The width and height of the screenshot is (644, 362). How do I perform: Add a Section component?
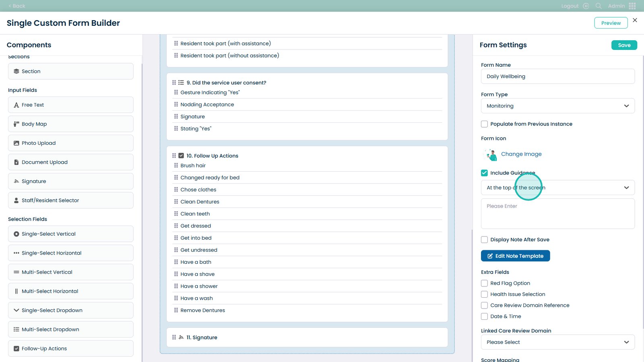[x=71, y=71]
